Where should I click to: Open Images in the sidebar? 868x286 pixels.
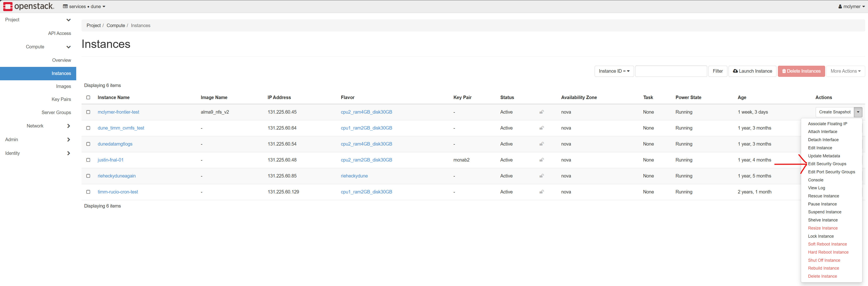click(x=63, y=87)
